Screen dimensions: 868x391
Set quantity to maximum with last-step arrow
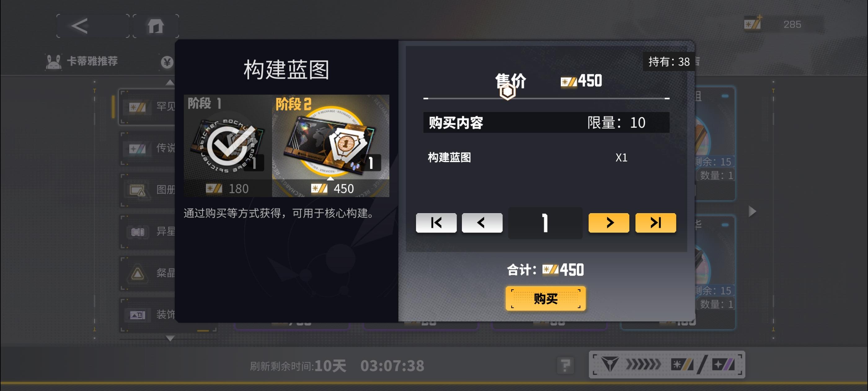[655, 223]
